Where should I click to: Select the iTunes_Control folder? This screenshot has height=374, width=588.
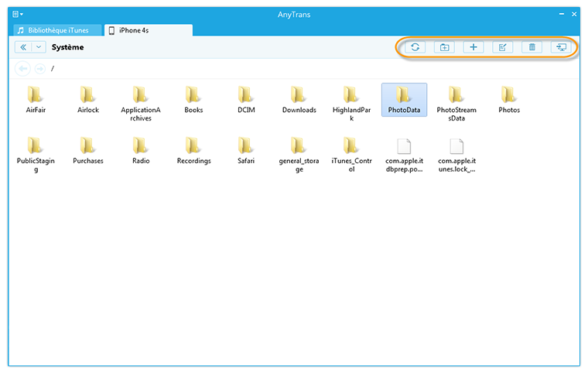pyautogui.click(x=351, y=155)
